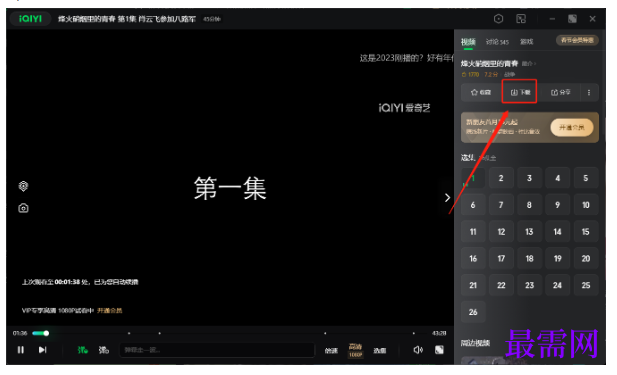This screenshot has width=617, height=375.
Task: Click the 开通会员 gold button in banner
Action: pyautogui.click(x=572, y=127)
